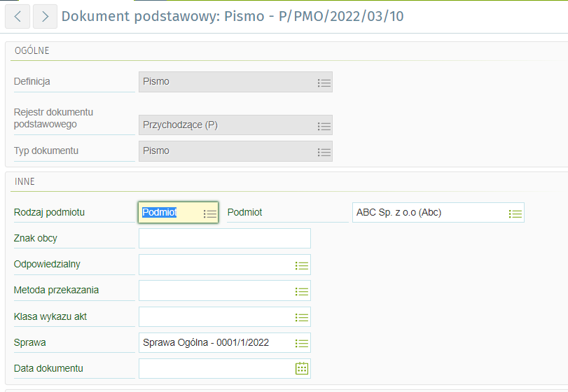Expand Rodzaj podmiotu dropdown list
568x392 pixels.
[x=210, y=213]
